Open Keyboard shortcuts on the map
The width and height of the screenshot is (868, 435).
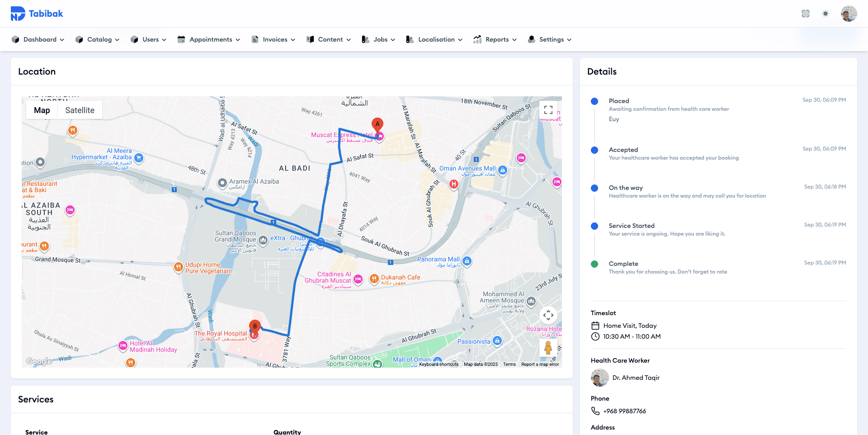439,364
